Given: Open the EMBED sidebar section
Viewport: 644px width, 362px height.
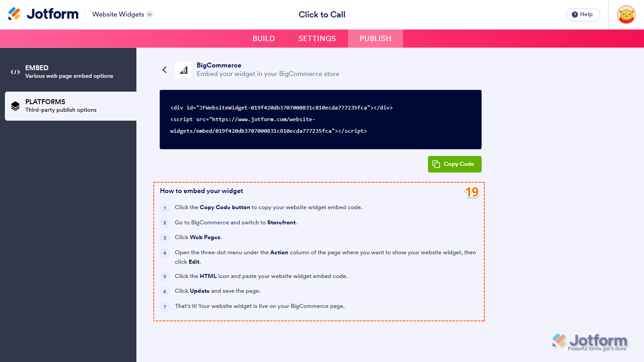Looking at the screenshot, I should pyautogui.click(x=68, y=72).
